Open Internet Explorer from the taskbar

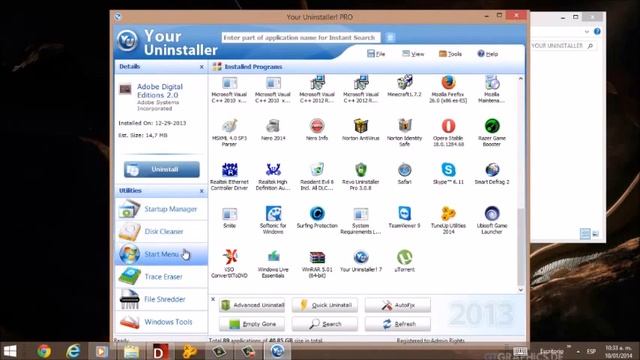click(73, 351)
